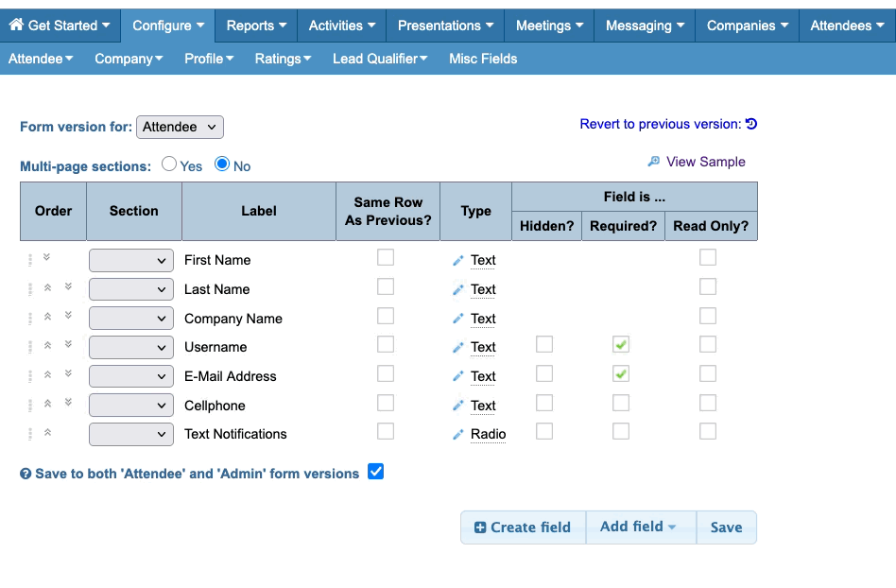Screen dimensions: 896x588
Task: Click the Revert to previous version icon
Action: coord(751,124)
